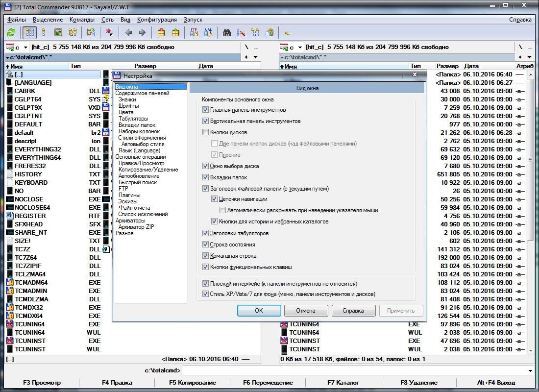This screenshot has width=539, height=392.
Task: Click the right panel vertical scrollbar
Action: click(x=531, y=212)
